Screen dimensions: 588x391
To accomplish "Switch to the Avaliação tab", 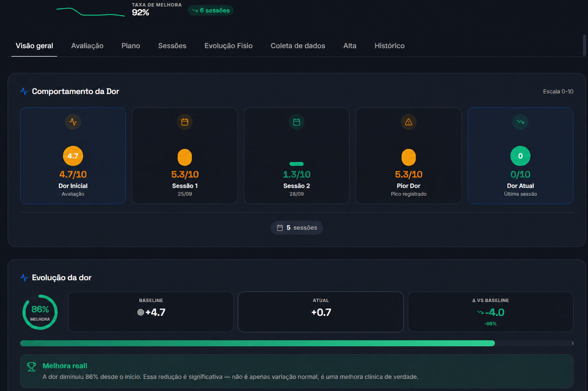I will coord(87,46).
